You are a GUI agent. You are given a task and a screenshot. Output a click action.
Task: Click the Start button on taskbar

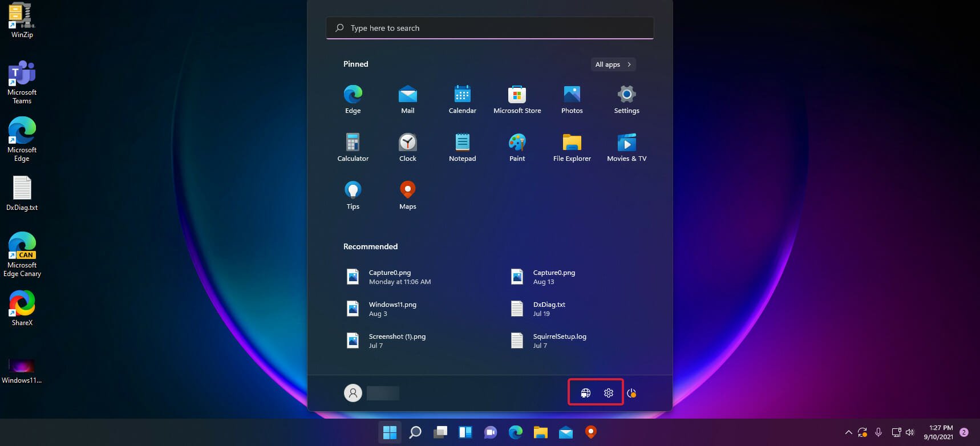(x=390, y=432)
